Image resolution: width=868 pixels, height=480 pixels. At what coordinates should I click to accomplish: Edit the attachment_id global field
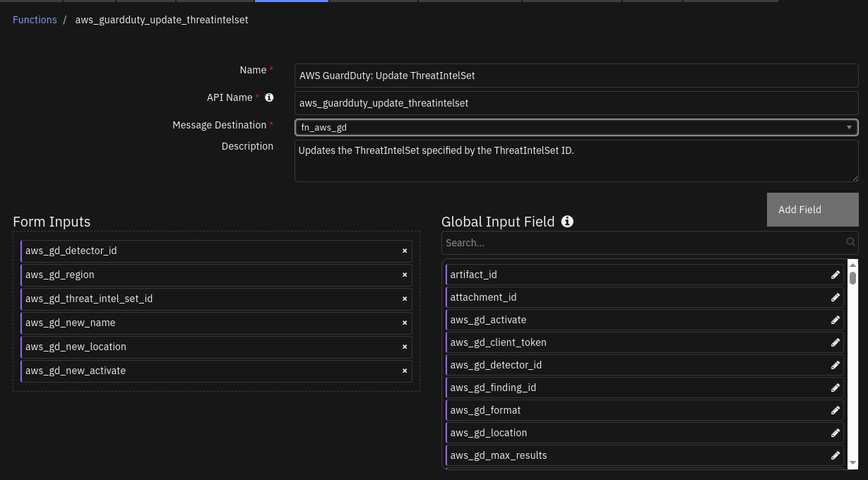836,297
